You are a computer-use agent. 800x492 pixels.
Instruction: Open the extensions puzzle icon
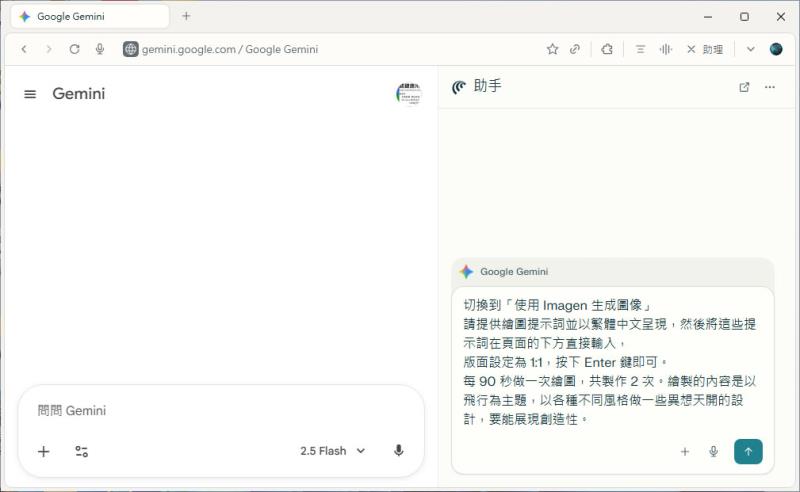607,49
